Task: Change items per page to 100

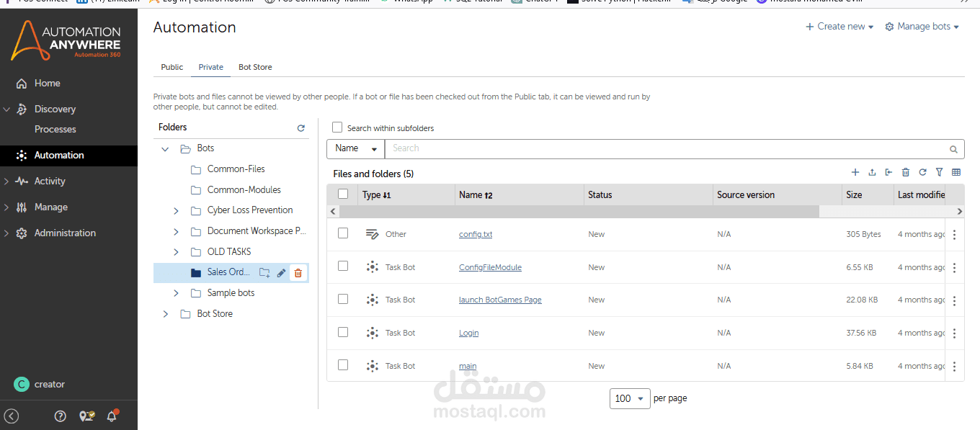Action: (x=629, y=398)
